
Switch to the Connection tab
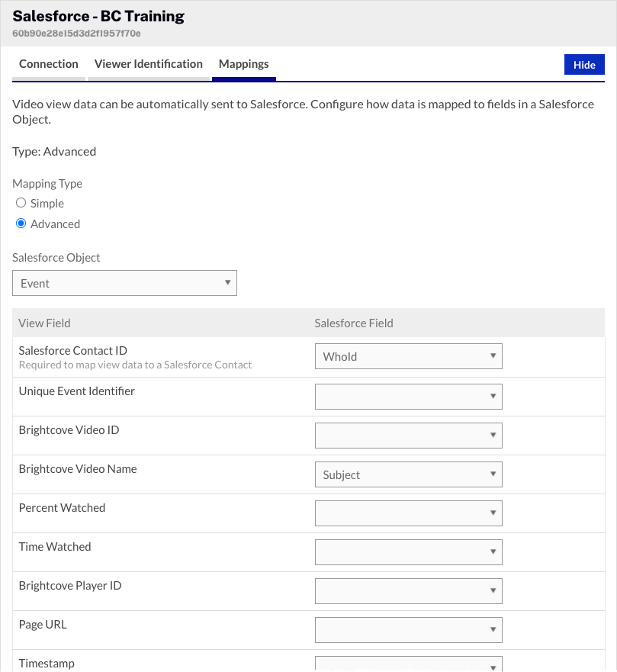point(49,64)
